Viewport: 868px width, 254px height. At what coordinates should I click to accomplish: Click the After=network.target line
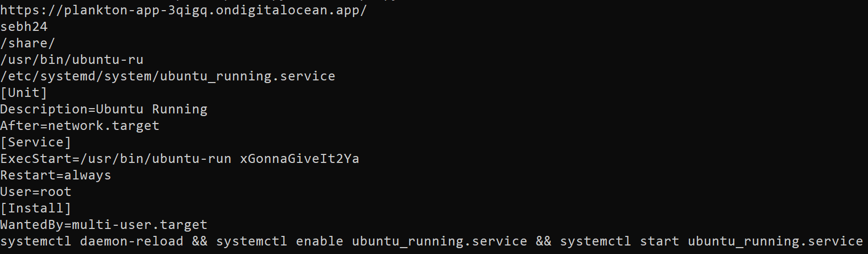click(x=80, y=126)
